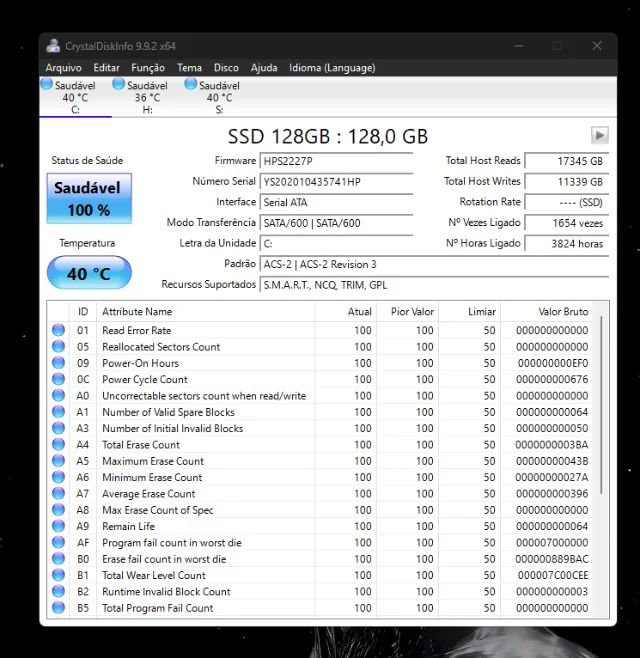
Task: Click the status orb of Valid Spare Blocks row
Action: tap(58, 412)
